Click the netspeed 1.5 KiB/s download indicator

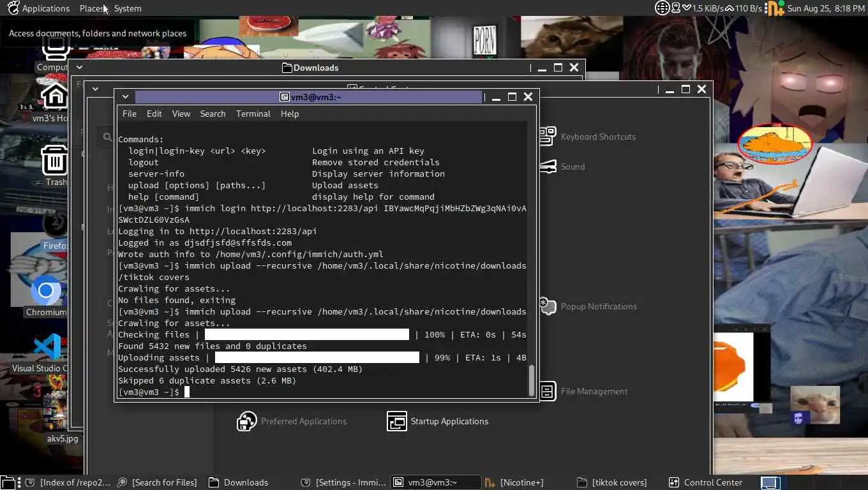(x=703, y=8)
